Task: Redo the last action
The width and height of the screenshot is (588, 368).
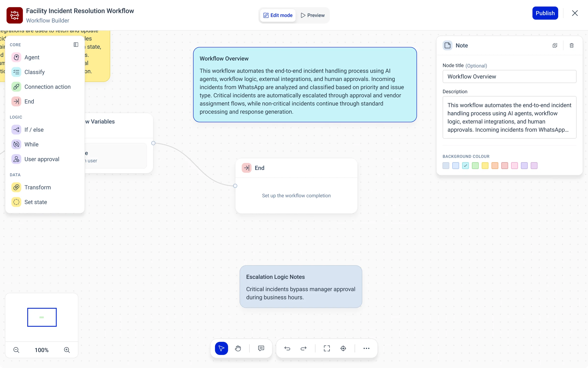Action: (x=304, y=348)
